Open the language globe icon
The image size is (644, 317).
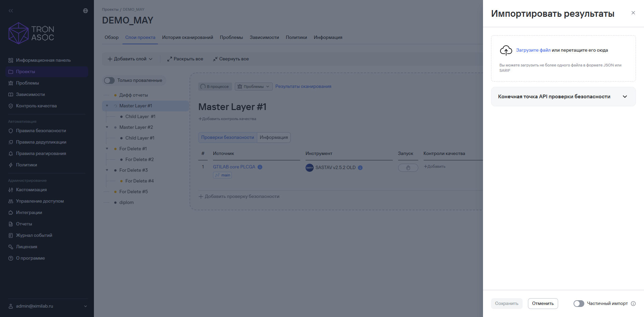[86, 11]
